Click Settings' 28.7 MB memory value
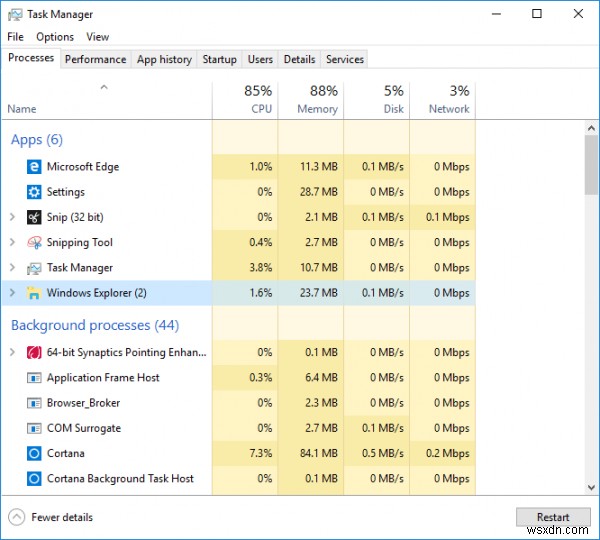 (x=318, y=192)
